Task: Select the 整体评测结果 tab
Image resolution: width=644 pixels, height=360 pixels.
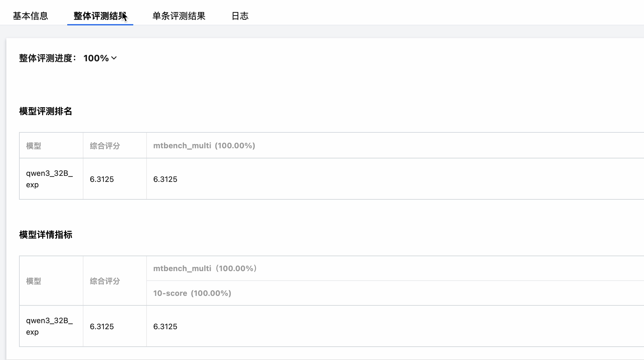Action: tap(100, 16)
